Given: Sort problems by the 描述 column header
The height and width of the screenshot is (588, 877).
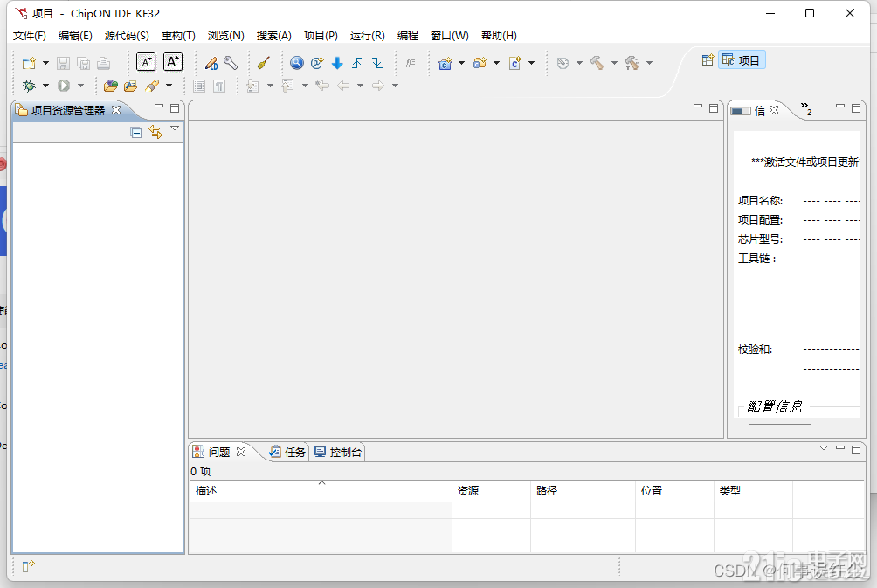Looking at the screenshot, I should point(321,491).
